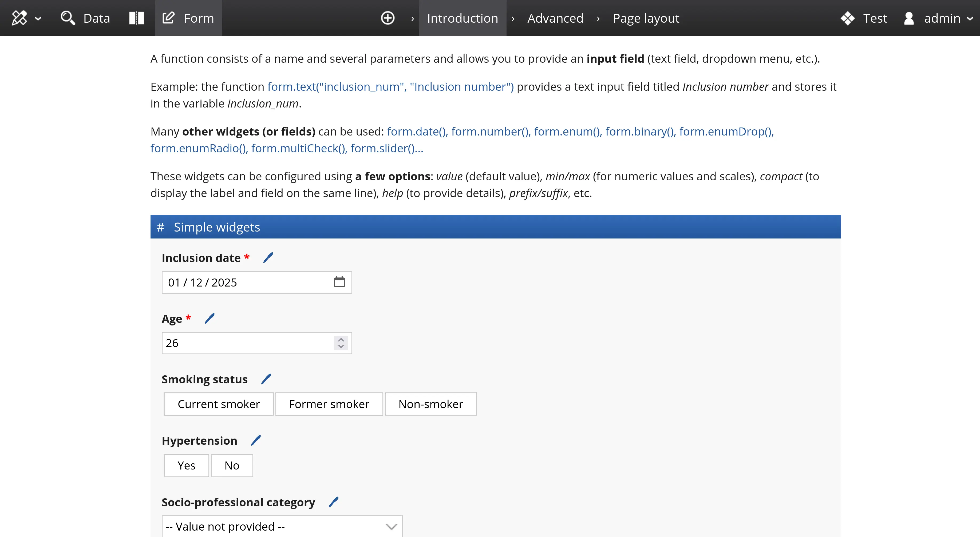Click the pencil icon beside Inclusion date
The width and height of the screenshot is (980, 537).
pyautogui.click(x=268, y=258)
